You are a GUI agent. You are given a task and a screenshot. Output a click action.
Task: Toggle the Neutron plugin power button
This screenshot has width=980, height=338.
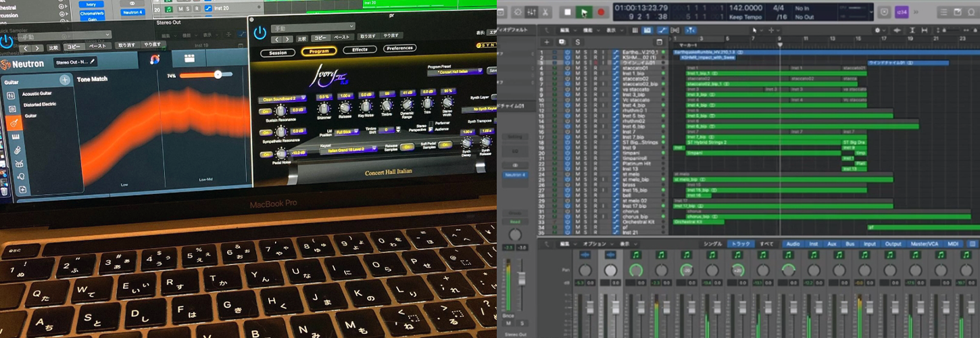coord(6,41)
